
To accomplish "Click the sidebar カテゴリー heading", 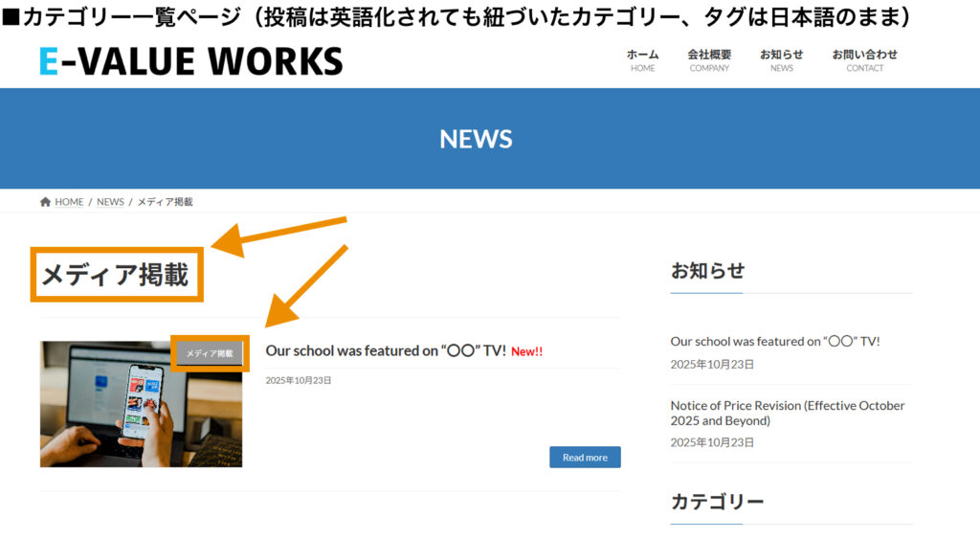I will [717, 502].
